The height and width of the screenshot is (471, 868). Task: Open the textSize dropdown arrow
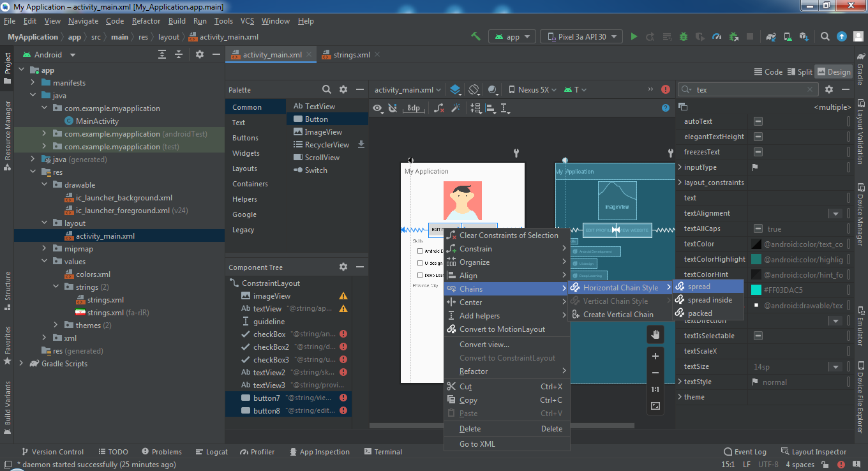tap(835, 367)
